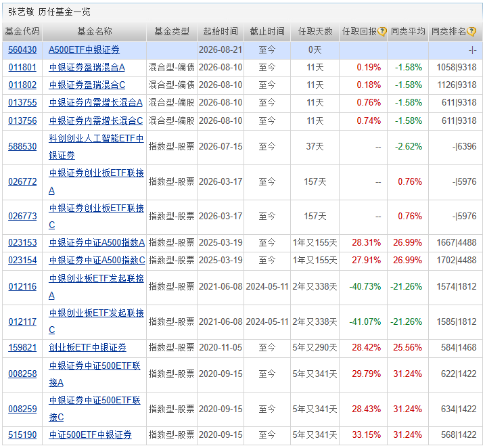Select the 2026-07-15 start date cell
The image size is (485, 448).
click(221, 146)
